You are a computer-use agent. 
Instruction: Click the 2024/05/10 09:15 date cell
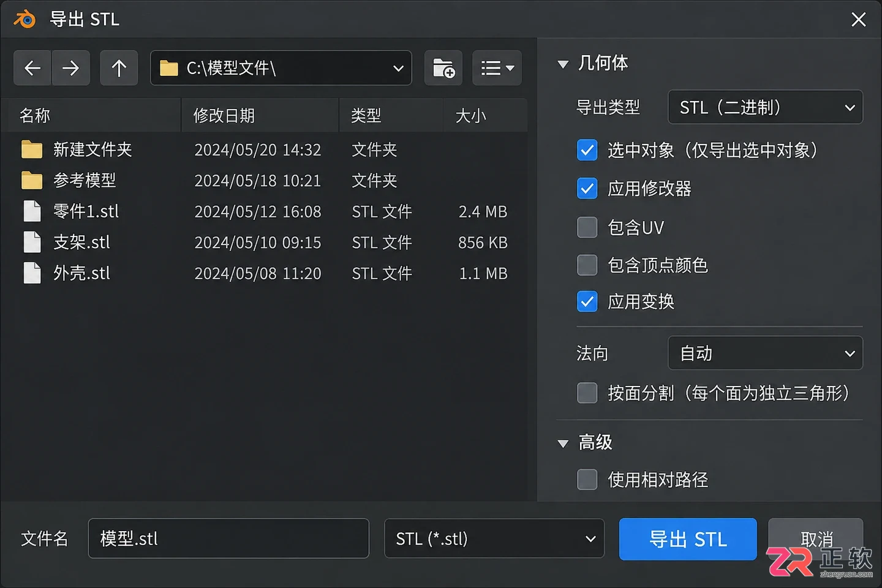tap(258, 243)
